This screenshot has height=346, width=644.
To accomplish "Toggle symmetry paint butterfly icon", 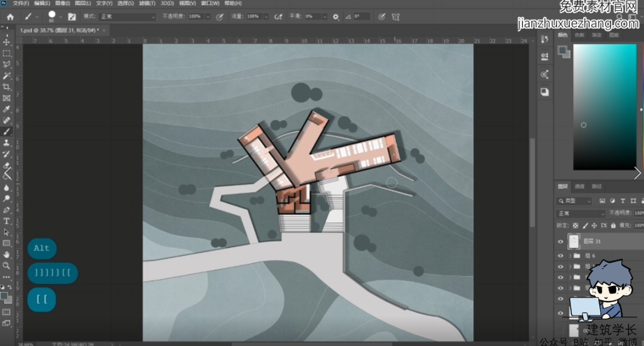I will (395, 17).
